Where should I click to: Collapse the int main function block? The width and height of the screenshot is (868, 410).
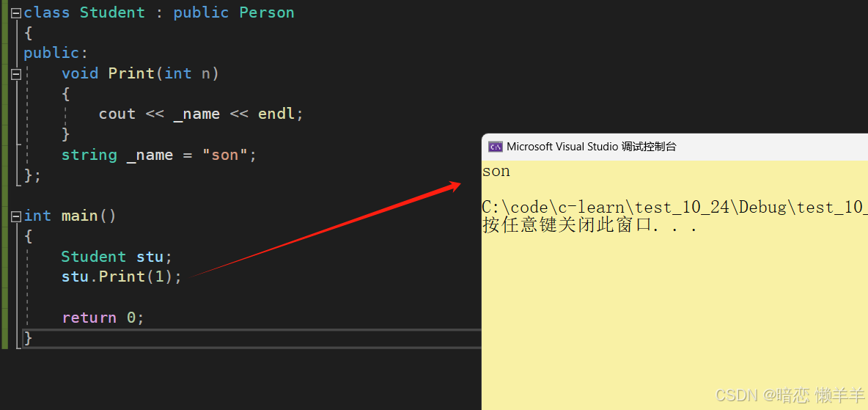coord(16,216)
